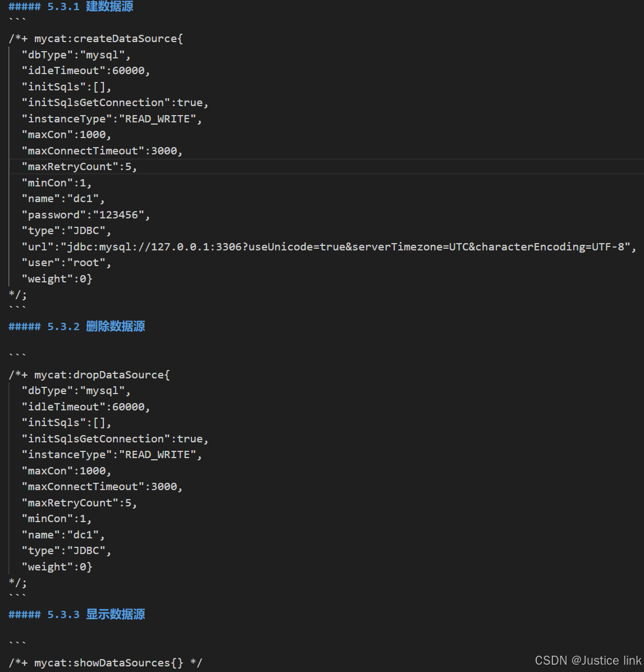644x672 pixels.
Task: Click "maxConnectTimeout":3000 in the createDataSource block
Action: click(102, 151)
